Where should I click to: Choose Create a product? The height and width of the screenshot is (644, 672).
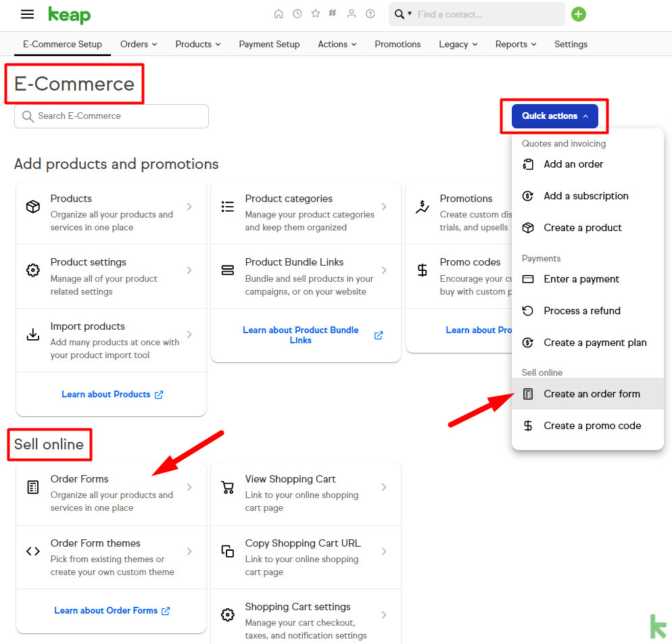click(587, 228)
